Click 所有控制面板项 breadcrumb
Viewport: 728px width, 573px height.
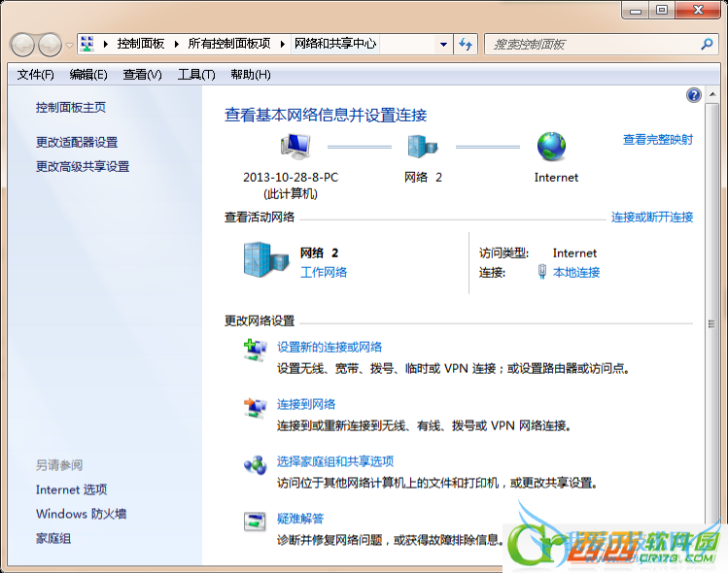click(229, 44)
